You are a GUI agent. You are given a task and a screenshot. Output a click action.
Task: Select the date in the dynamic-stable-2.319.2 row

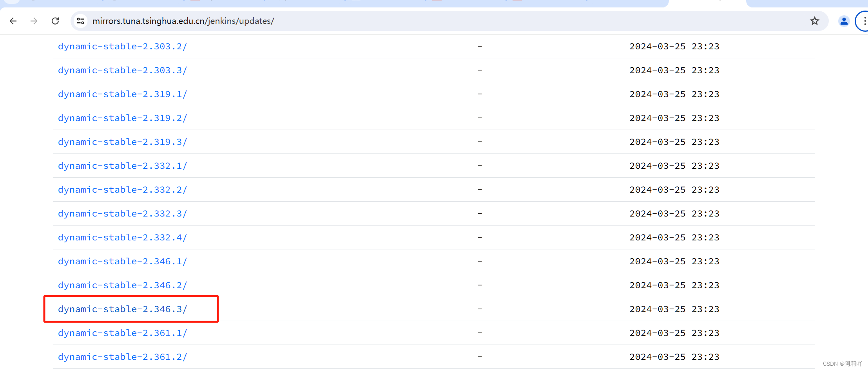coord(674,118)
